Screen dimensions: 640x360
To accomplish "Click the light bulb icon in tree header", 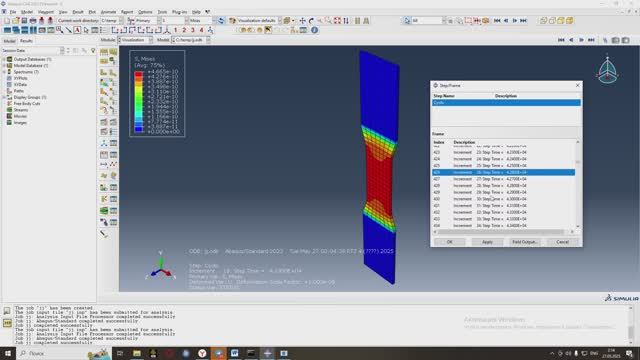I will 93,51.
